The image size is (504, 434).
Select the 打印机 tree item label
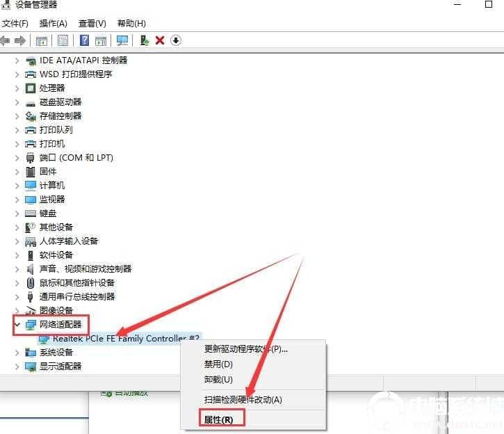click(x=52, y=144)
